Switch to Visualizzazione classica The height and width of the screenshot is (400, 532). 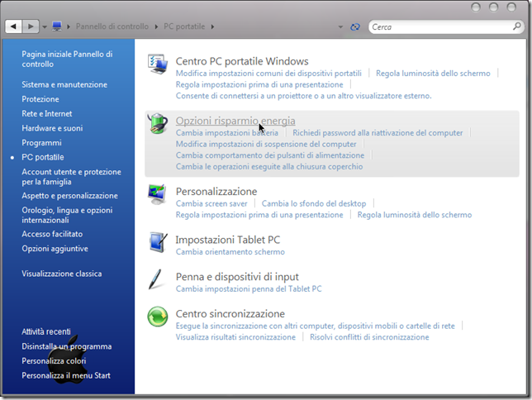click(x=62, y=274)
